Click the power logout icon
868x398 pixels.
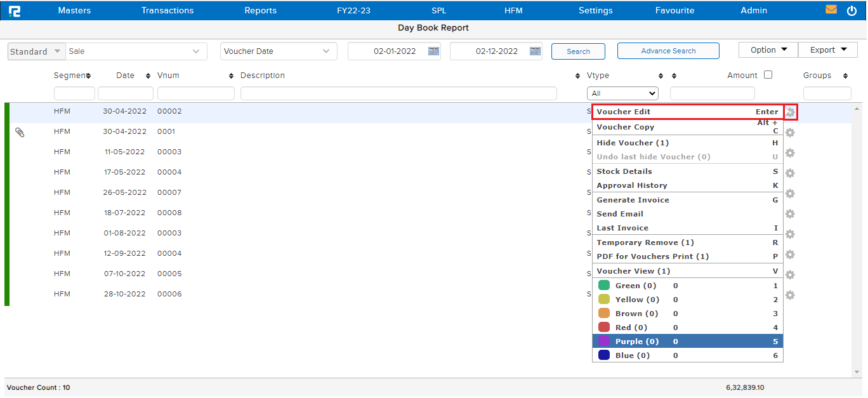pyautogui.click(x=852, y=11)
